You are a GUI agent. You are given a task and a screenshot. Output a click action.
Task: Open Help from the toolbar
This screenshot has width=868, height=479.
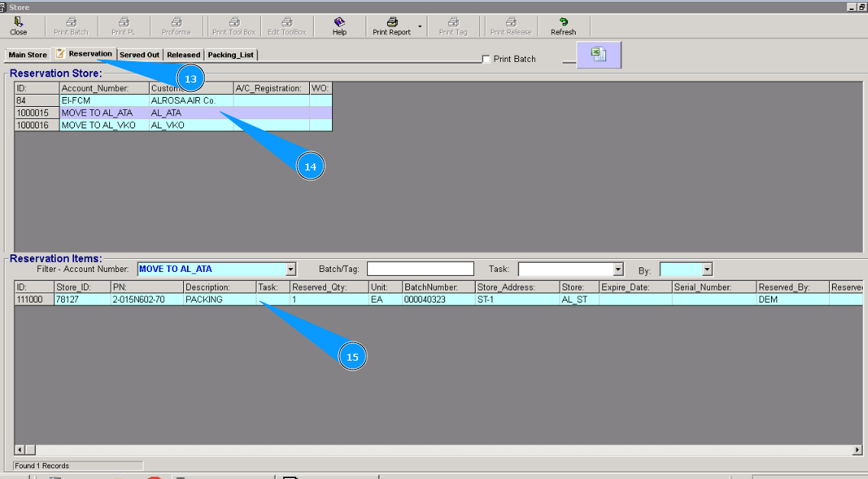pos(340,26)
